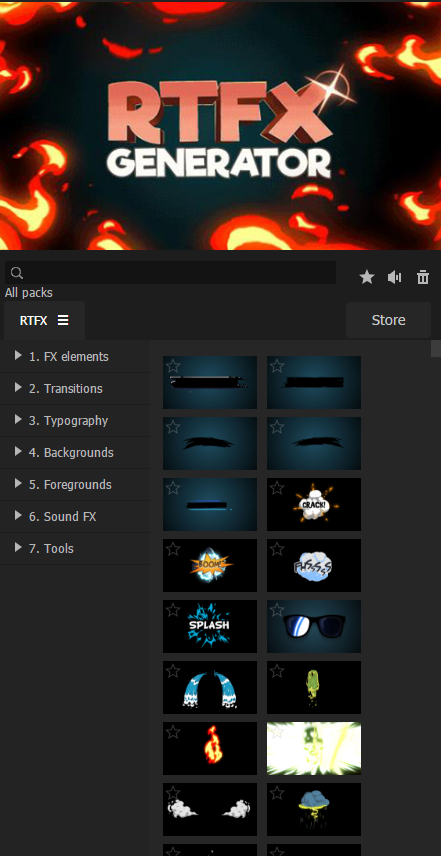This screenshot has height=856, width=441.
Task: Click inside the search input field
Action: click(x=170, y=272)
